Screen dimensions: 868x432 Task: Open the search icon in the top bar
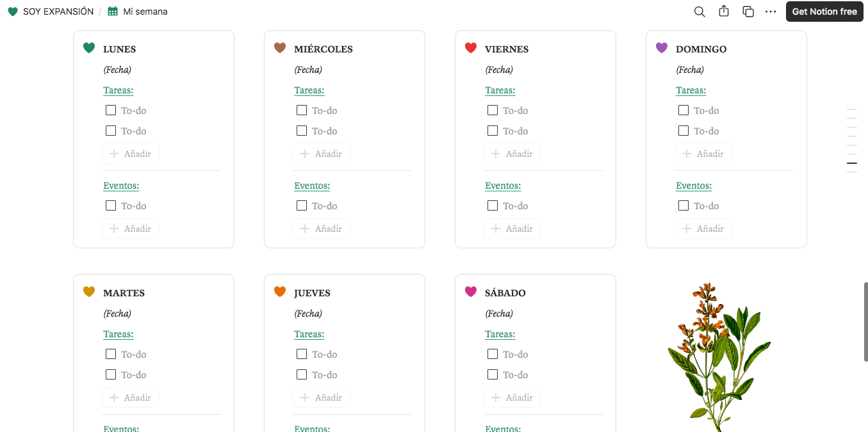pos(699,12)
